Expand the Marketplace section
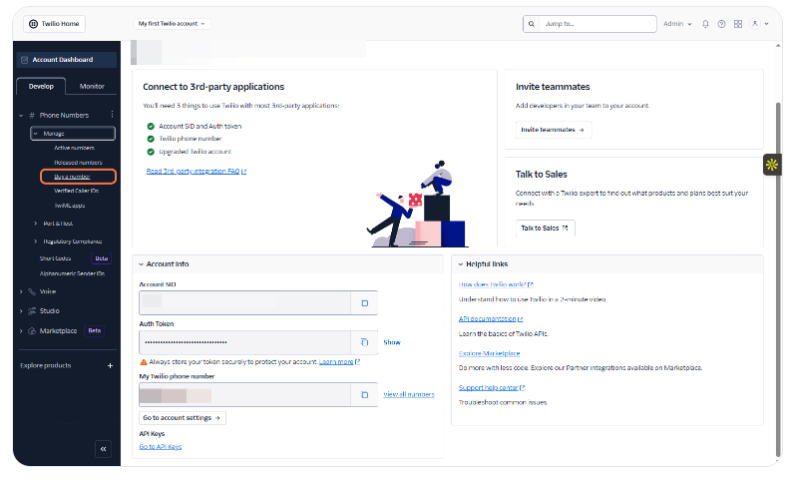The height and width of the screenshot is (487, 792). point(21,331)
